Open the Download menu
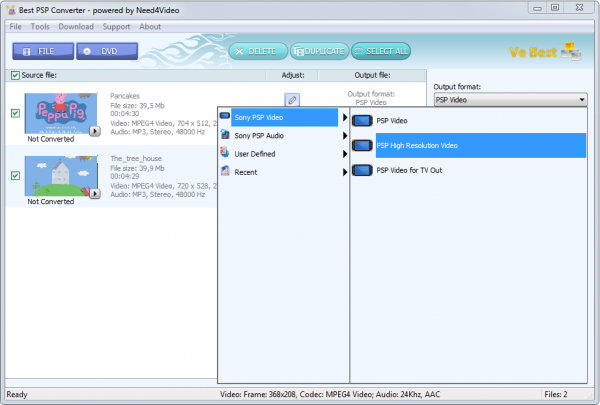This screenshot has width=600, height=405. [x=76, y=27]
